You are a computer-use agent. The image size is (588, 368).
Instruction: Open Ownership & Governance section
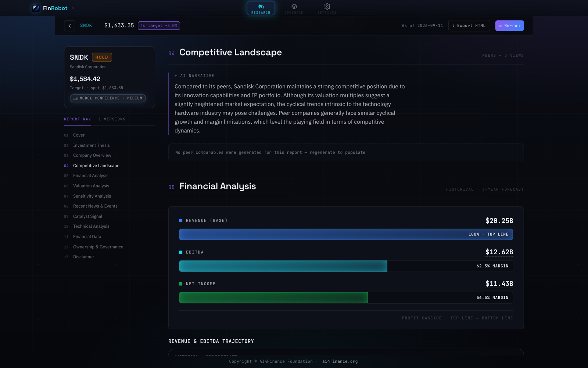(x=98, y=247)
